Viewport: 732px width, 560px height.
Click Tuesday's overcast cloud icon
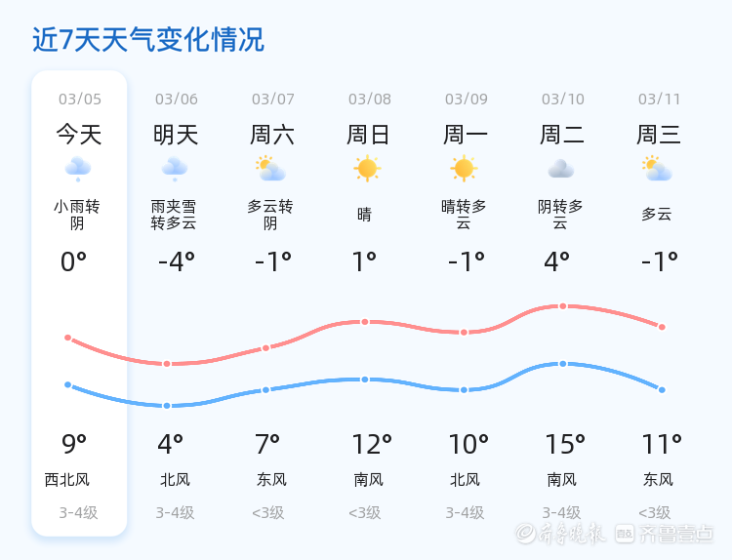click(561, 169)
